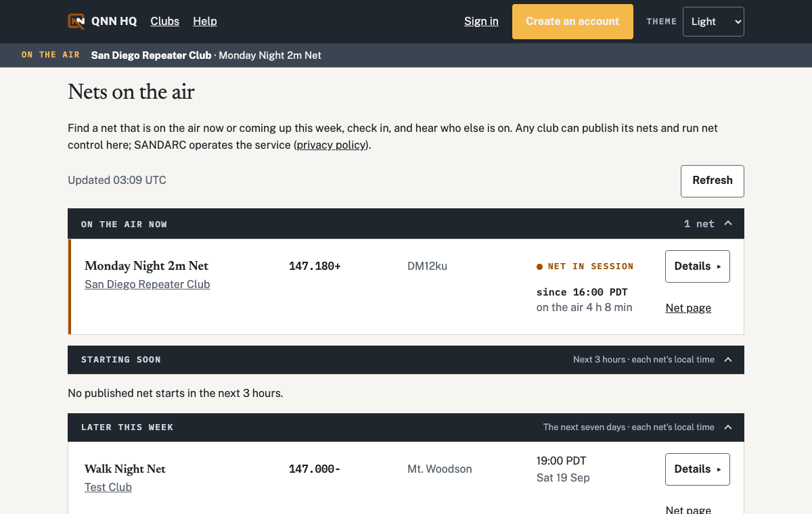Open the Theme dropdown set to Light
The height and width of the screenshot is (514, 812).
click(x=713, y=22)
